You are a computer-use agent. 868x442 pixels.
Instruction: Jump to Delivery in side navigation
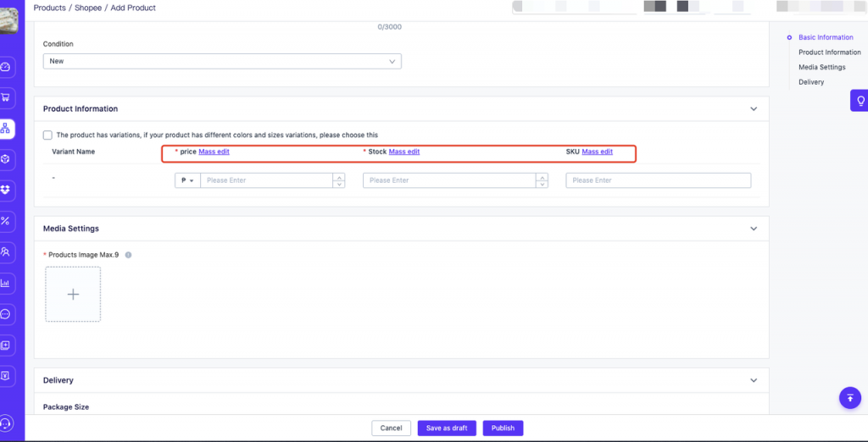[811, 82]
